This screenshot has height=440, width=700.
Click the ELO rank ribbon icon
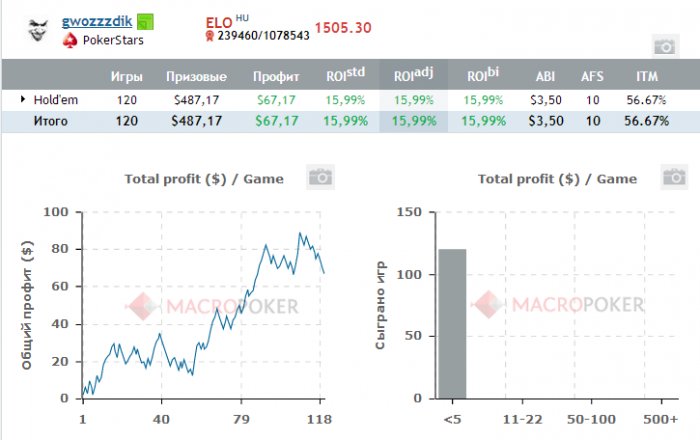tap(209, 36)
